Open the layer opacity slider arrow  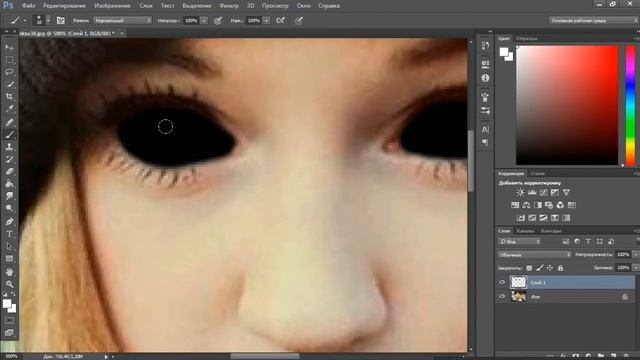click(x=635, y=254)
